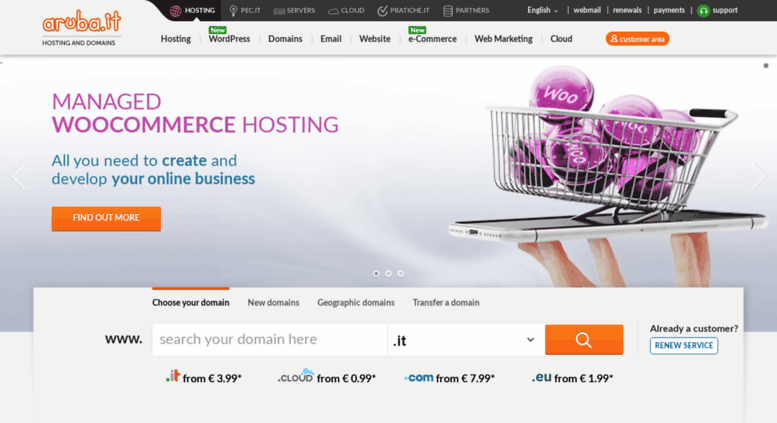Open the Cloud icon in top bar
Viewport: 777px width, 423px height.
(x=333, y=11)
